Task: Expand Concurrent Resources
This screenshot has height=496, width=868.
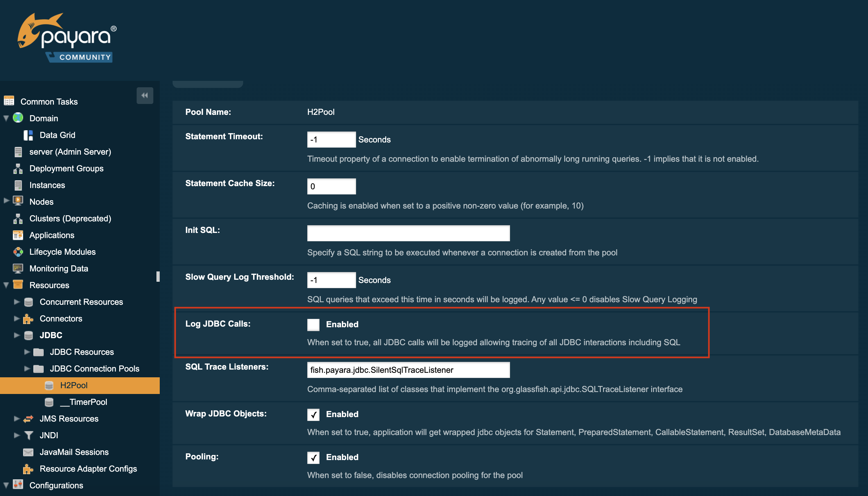Action: click(x=16, y=302)
